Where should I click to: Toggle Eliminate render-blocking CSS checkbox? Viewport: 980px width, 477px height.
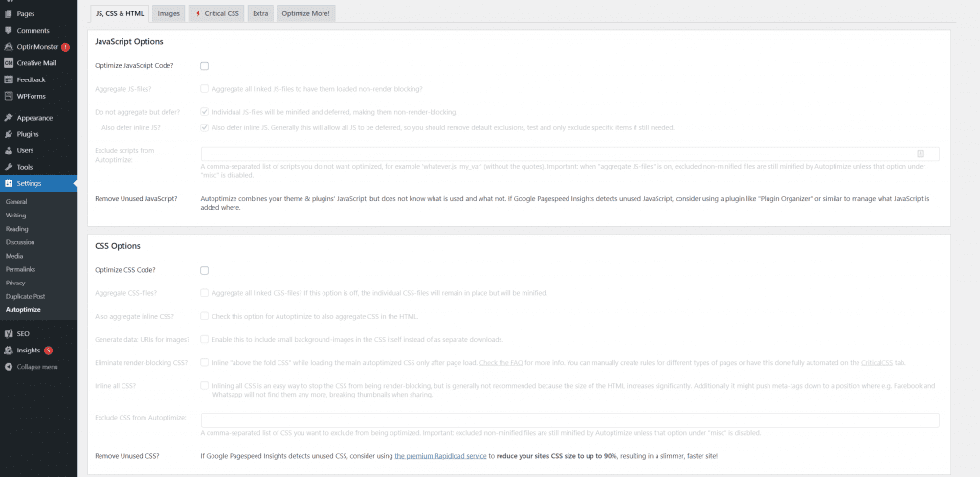coord(205,362)
